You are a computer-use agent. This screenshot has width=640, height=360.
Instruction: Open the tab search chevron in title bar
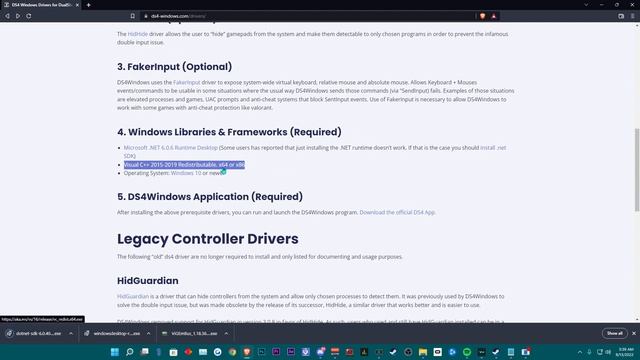586,5
